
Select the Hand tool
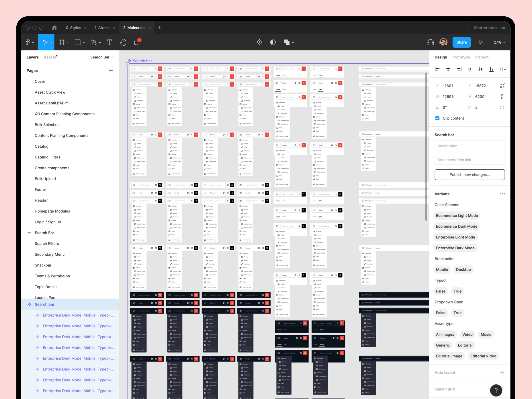(x=123, y=42)
